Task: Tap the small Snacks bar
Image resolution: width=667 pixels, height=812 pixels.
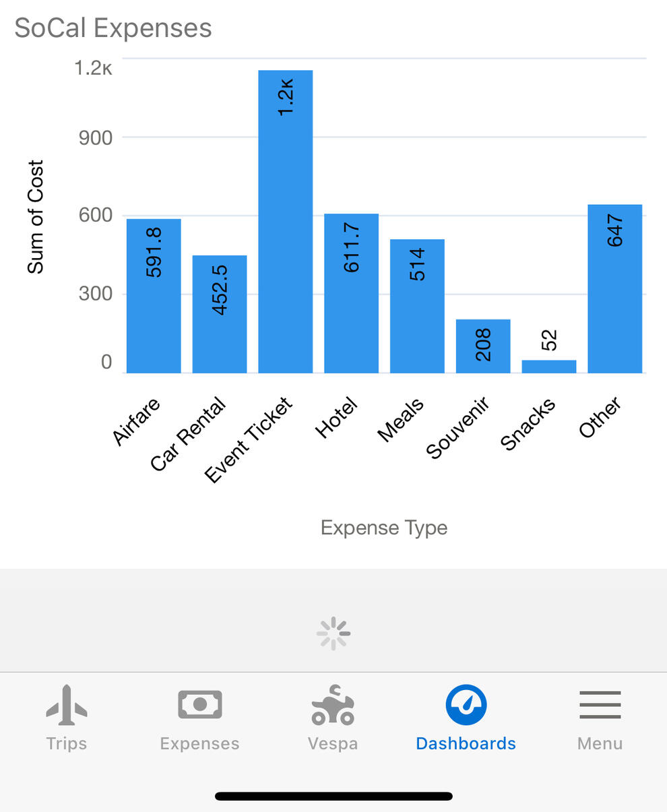Action: tap(549, 367)
